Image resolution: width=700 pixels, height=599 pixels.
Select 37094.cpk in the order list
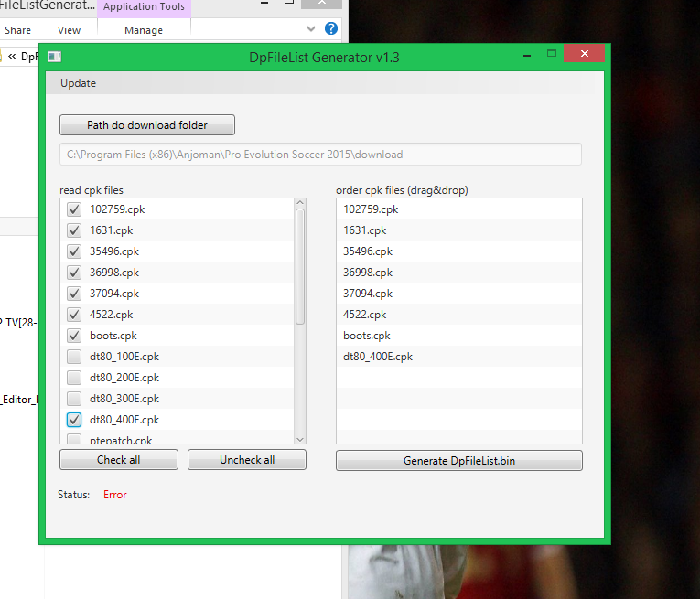[x=369, y=294]
